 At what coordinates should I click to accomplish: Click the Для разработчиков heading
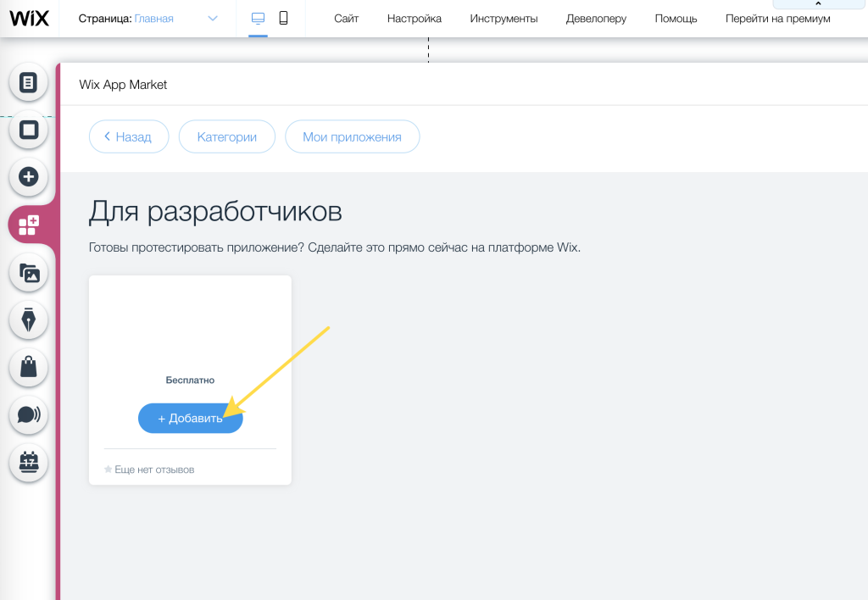click(215, 211)
